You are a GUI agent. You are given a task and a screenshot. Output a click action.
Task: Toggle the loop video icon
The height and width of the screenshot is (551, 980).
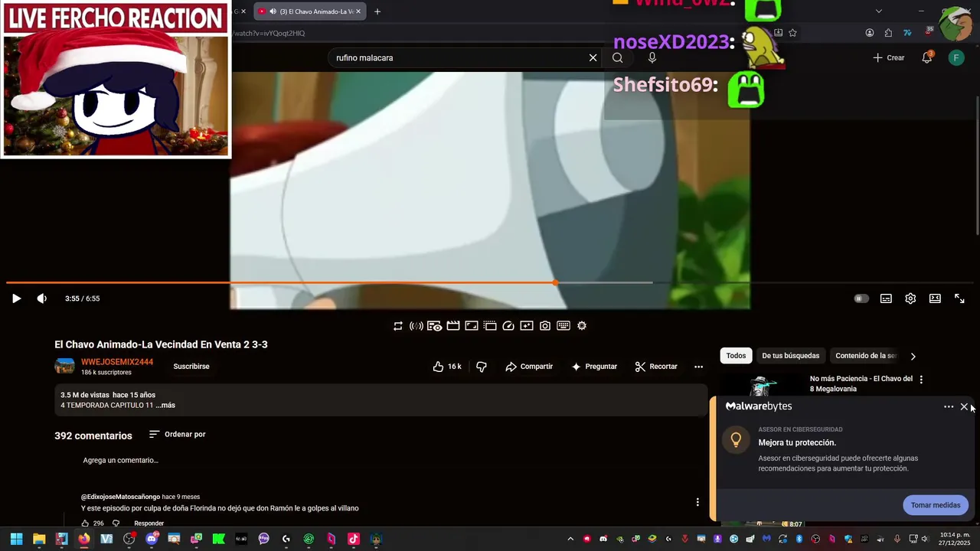tap(398, 326)
